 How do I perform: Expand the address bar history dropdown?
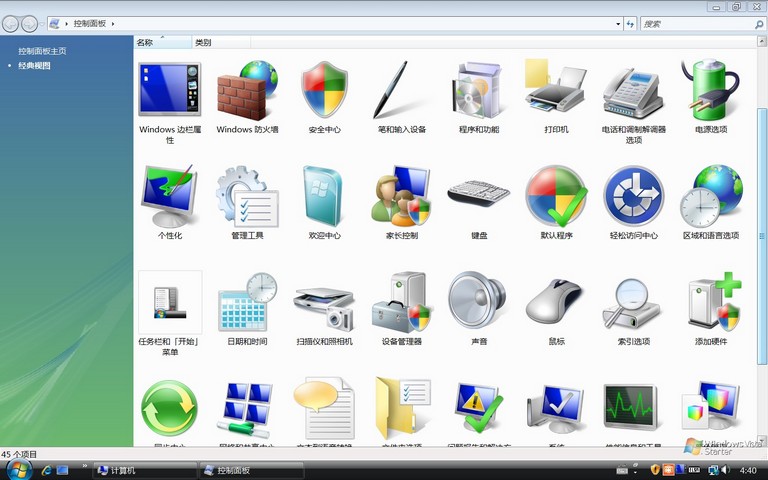(618, 24)
